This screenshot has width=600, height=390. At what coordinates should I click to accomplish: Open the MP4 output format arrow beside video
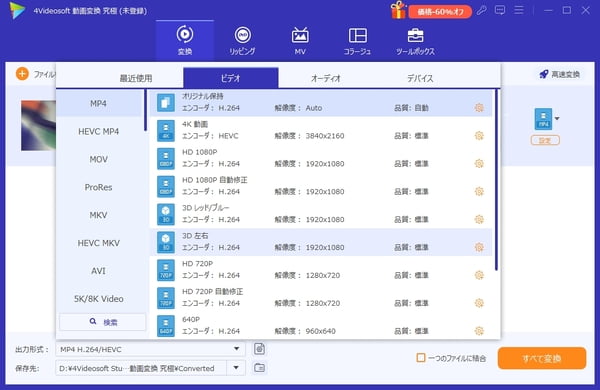[557, 119]
